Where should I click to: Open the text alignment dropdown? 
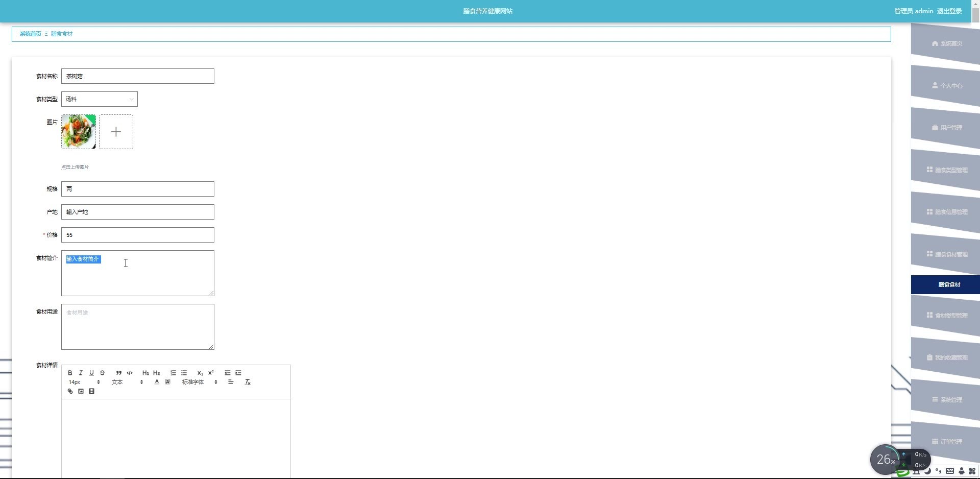pos(231,382)
